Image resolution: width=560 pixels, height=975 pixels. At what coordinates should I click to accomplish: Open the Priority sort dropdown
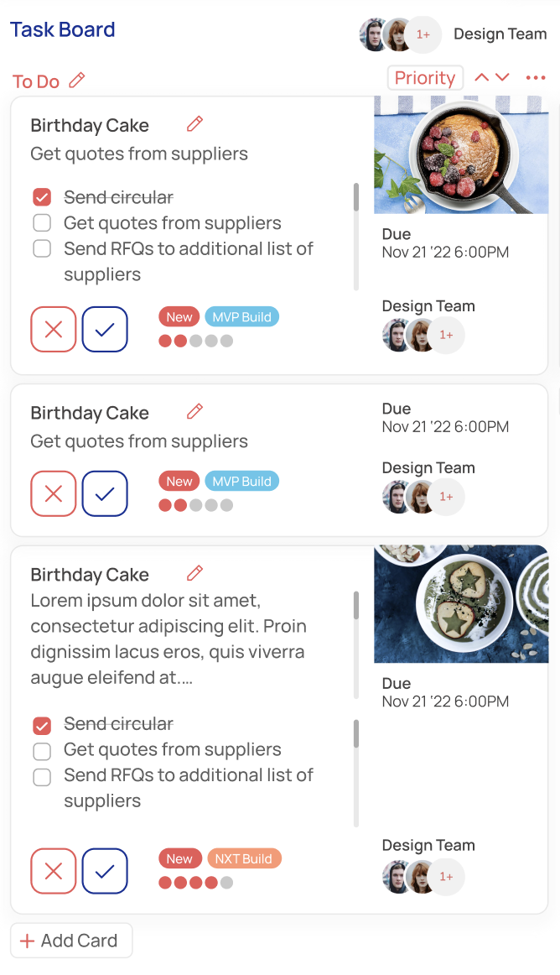pos(425,78)
